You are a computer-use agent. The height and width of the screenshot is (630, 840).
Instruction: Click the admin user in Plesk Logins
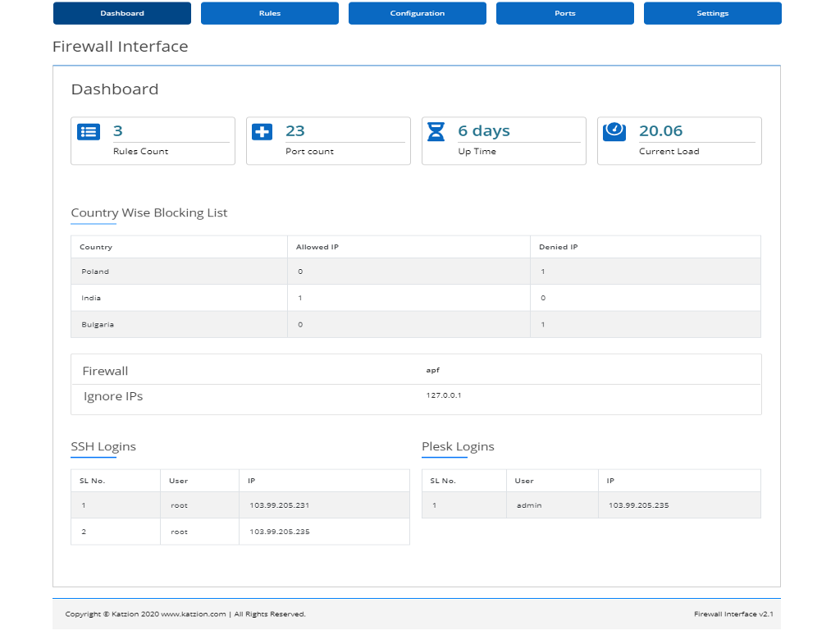(x=529, y=505)
